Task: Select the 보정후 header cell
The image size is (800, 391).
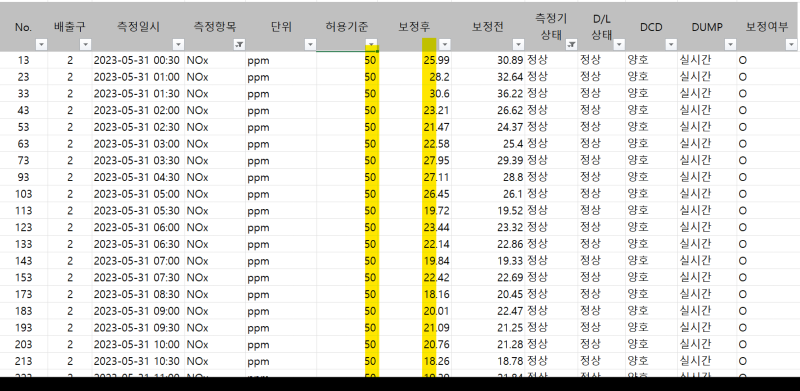Action: coord(414,27)
